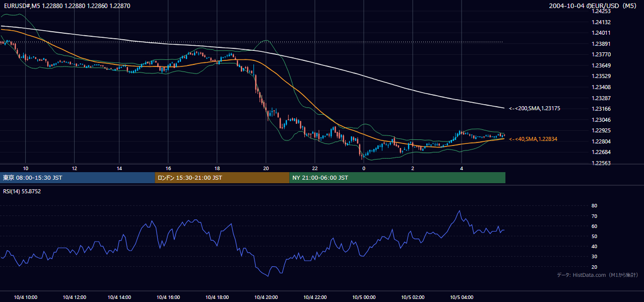The height and width of the screenshot is (302, 644).
Task: Click RSI axis level 80
Action: 594,206
